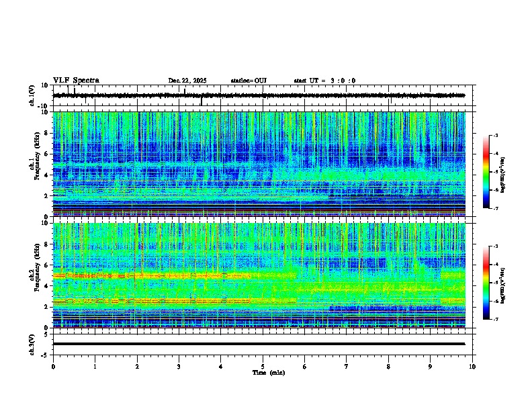
Task: Click the ch.3(V) axis label
Action: point(32,345)
